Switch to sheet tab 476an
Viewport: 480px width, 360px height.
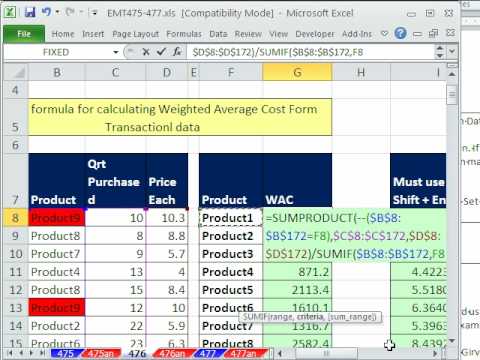(172, 353)
